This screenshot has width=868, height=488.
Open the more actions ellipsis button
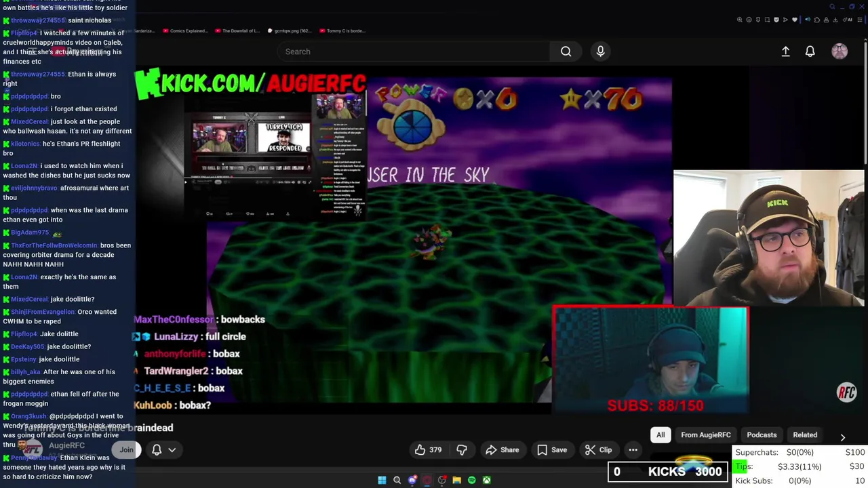click(x=633, y=449)
